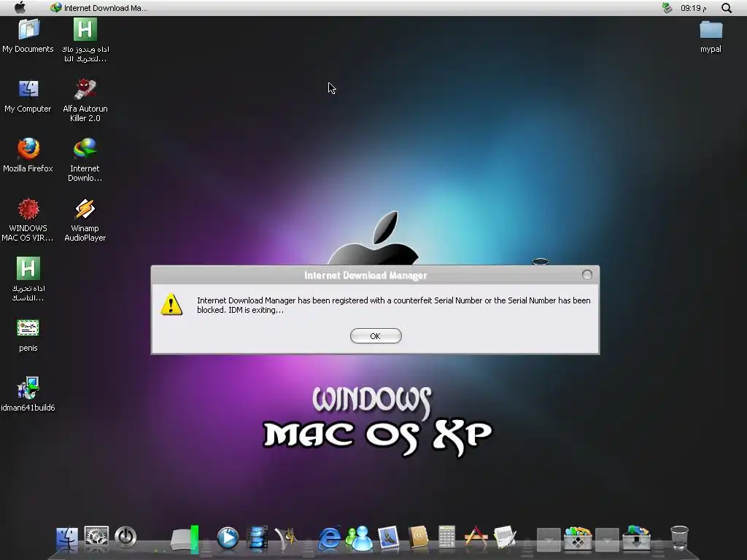Open My Documents desktop icon
The image size is (747, 560).
click(28, 36)
